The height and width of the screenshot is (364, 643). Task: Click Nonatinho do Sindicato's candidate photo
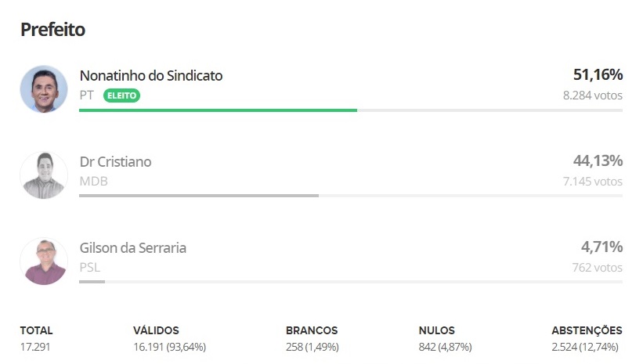(44, 89)
